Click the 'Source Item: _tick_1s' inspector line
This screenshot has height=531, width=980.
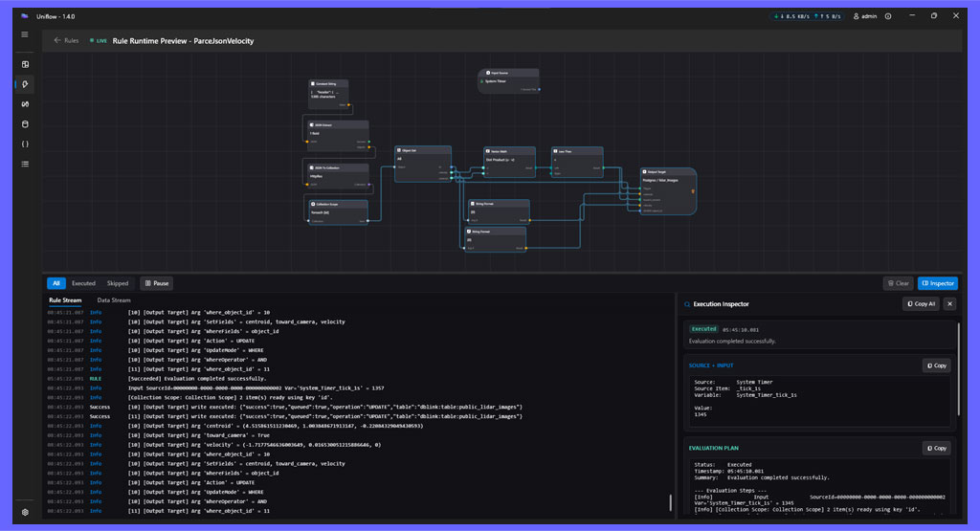coord(725,388)
